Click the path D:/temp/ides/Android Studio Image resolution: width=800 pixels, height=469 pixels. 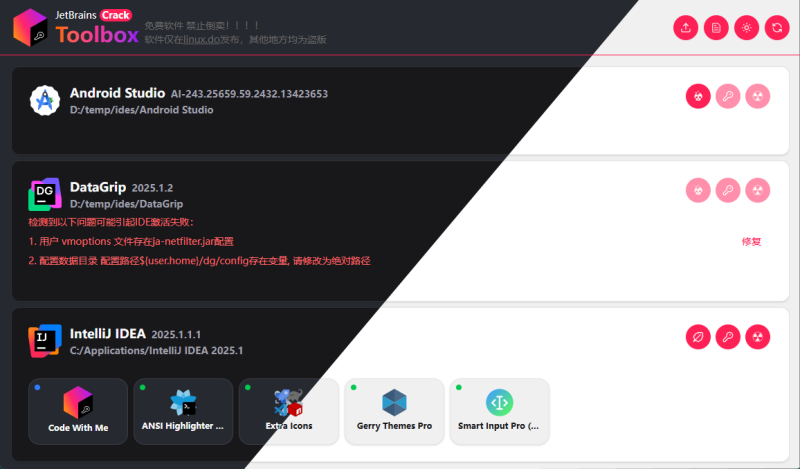(x=141, y=110)
